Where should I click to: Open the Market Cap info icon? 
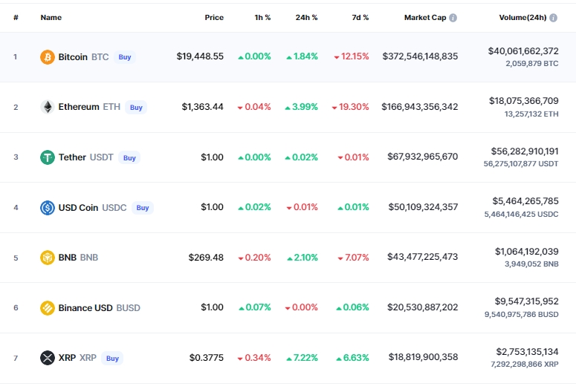pyautogui.click(x=453, y=18)
